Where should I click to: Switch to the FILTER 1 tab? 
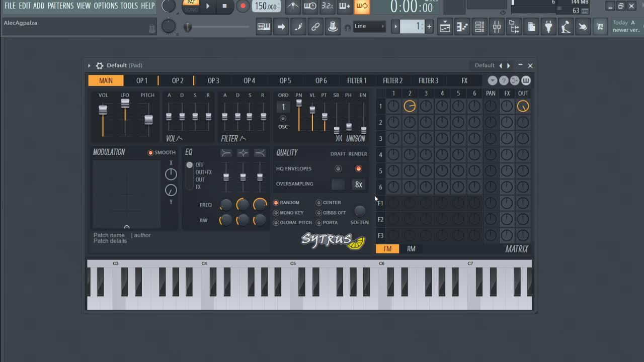coord(357,80)
